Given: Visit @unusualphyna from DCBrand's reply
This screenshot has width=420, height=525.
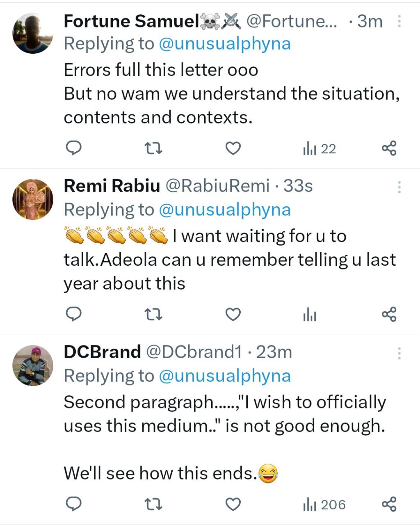Looking at the screenshot, I should pyautogui.click(x=224, y=375).
